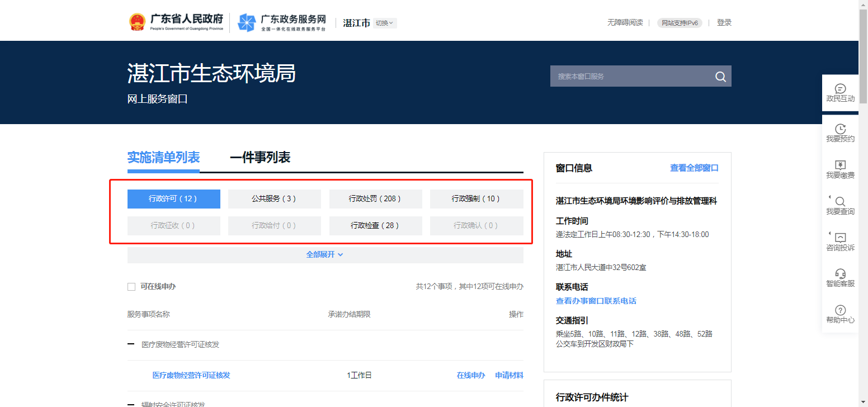This screenshot has height=407, width=868.
Task: Click the 广东省人民政府 emblem logo
Action: pos(137,22)
